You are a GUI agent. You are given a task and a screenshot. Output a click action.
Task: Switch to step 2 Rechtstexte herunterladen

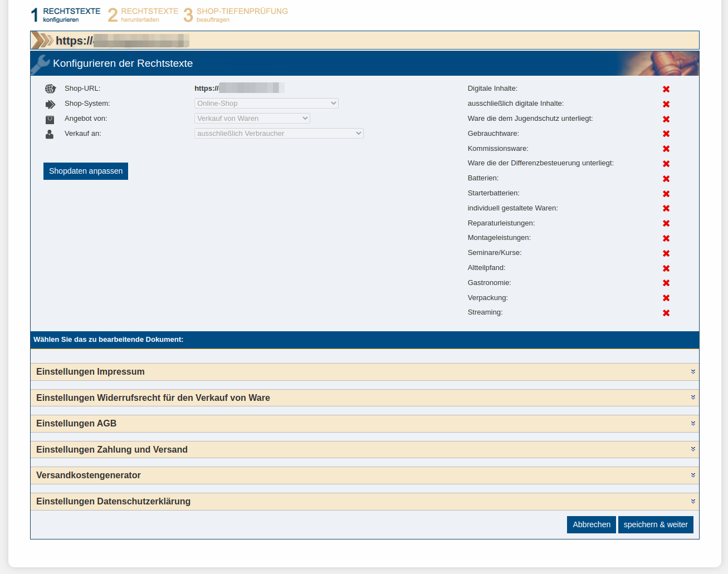[x=113, y=14]
